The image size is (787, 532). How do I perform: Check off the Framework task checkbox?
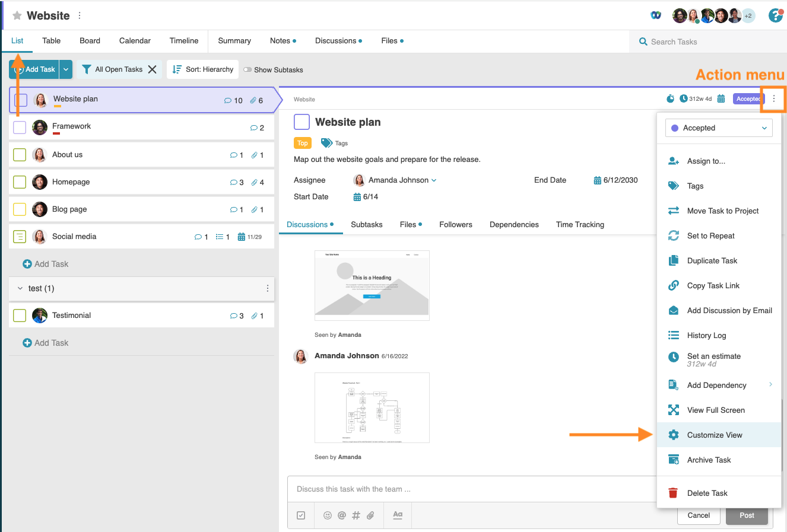point(19,127)
